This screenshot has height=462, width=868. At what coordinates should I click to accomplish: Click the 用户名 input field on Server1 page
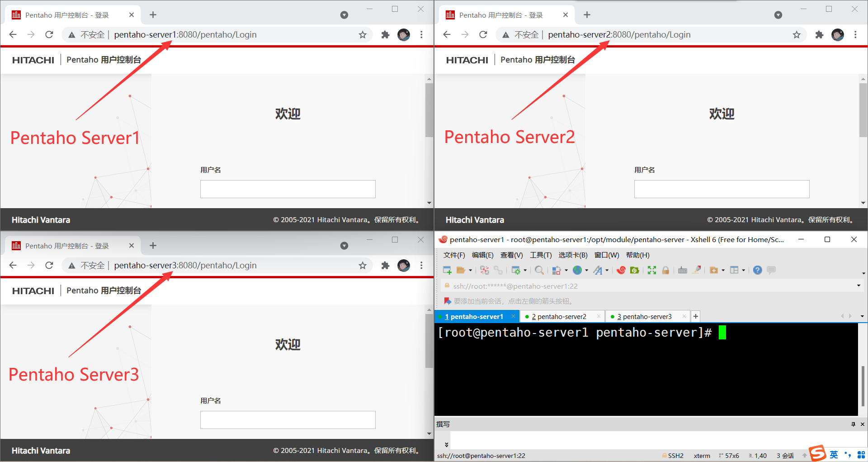click(x=288, y=189)
